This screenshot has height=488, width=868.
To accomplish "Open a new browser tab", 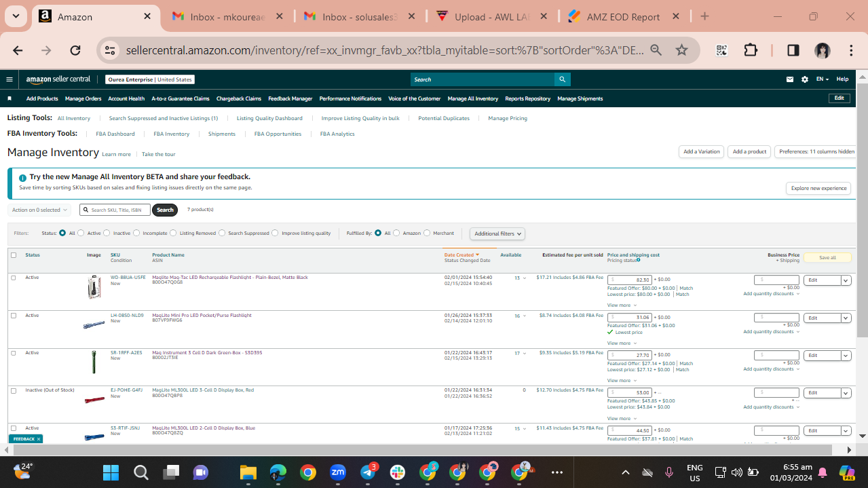I will 704,16.
